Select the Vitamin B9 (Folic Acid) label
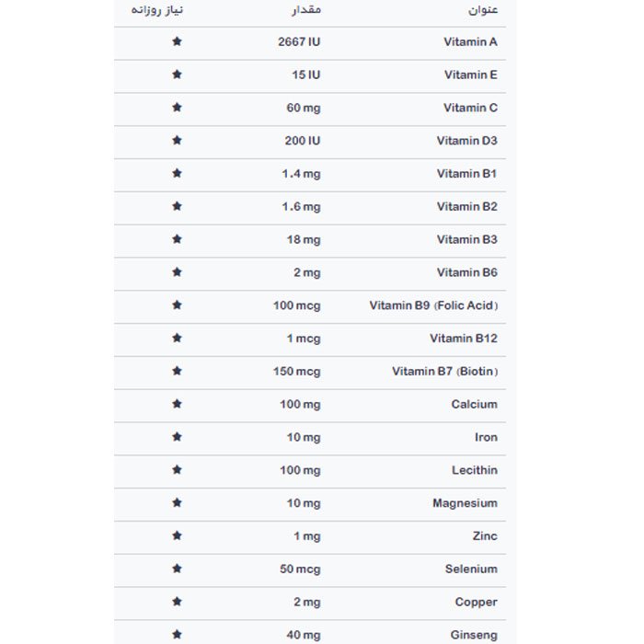 [433, 305]
